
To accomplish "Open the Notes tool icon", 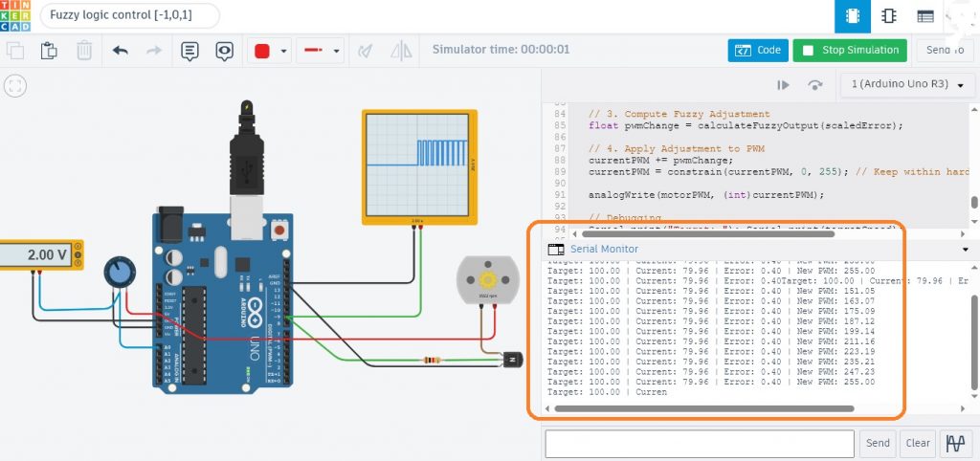I will [x=190, y=51].
